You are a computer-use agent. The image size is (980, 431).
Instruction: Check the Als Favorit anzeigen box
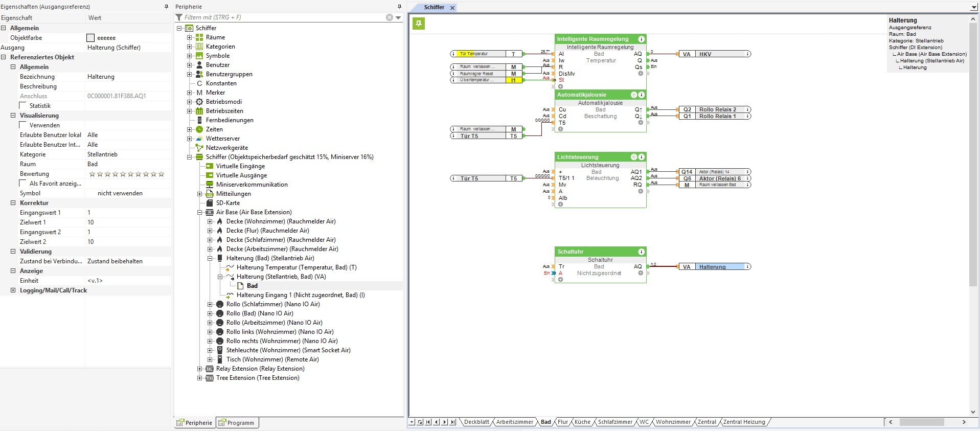22,184
